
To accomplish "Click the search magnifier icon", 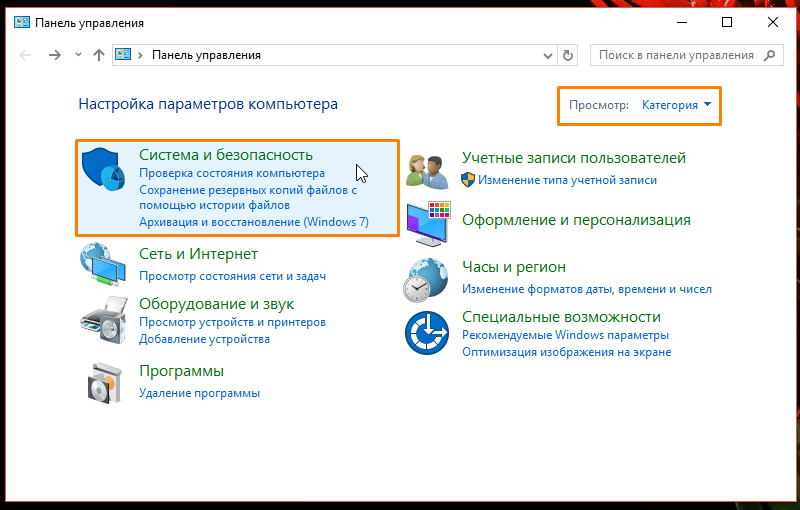I will [x=769, y=55].
